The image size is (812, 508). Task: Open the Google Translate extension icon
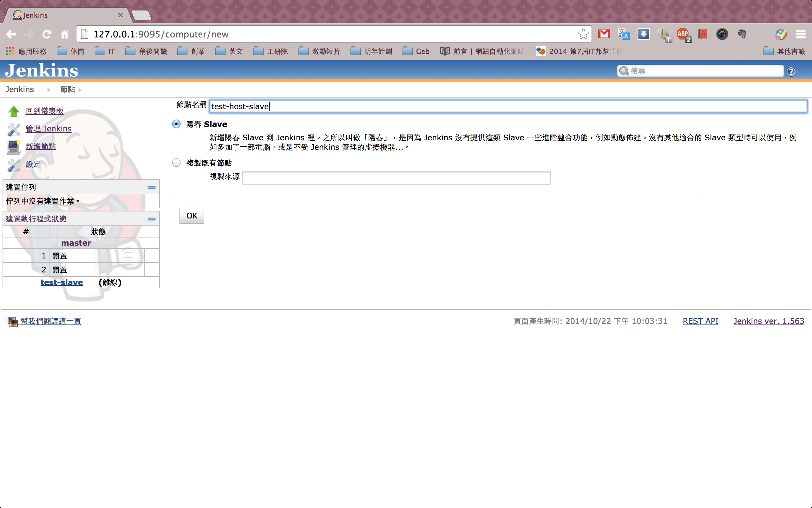[624, 34]
